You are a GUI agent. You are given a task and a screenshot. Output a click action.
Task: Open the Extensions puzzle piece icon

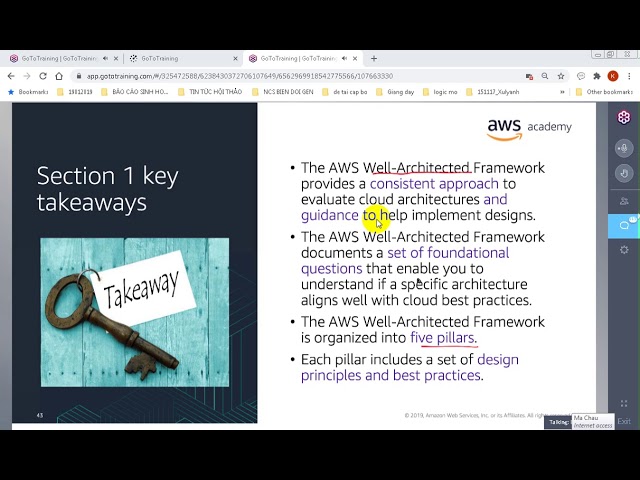pos(597,76)
